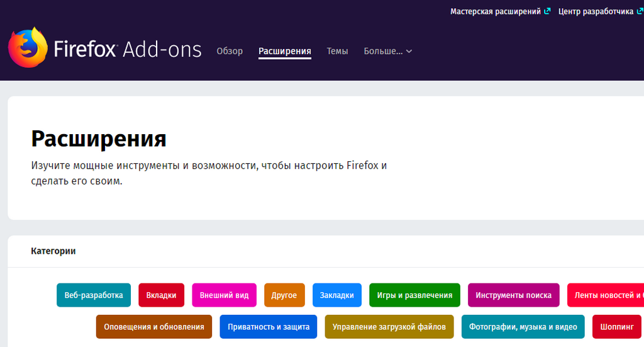Go to the Темы tab

[x=337, y=51]
